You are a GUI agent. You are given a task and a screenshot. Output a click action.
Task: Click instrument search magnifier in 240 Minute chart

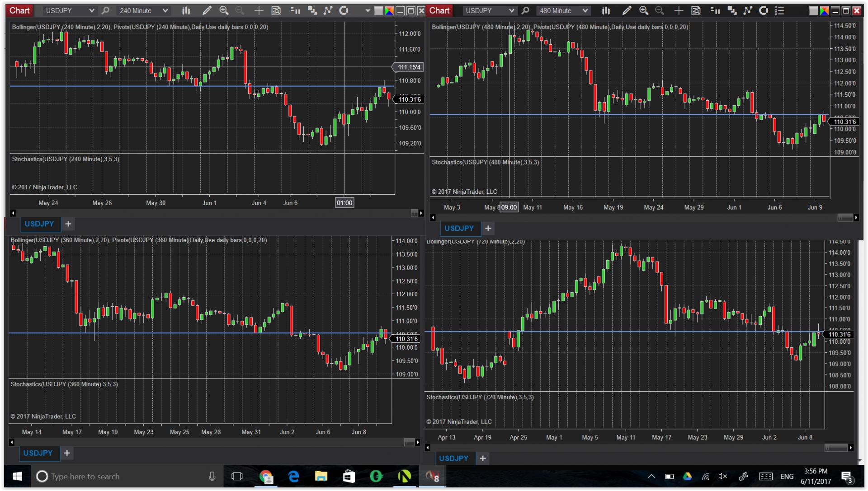105,10
